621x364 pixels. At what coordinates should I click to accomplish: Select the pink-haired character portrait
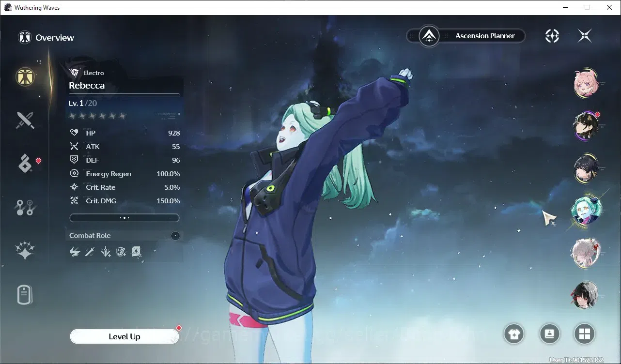[585, 83]
